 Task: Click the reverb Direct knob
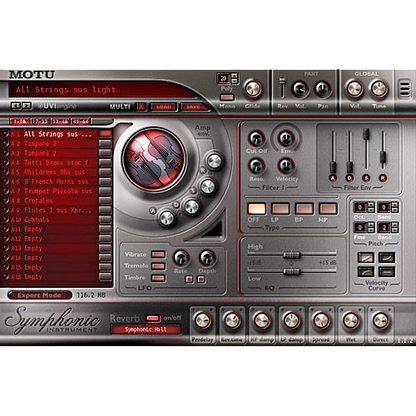point(380,321)
